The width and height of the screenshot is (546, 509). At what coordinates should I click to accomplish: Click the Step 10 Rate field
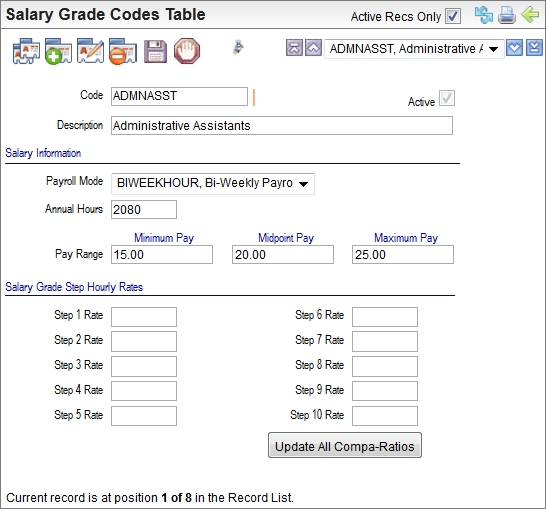(x=385, y=416)
